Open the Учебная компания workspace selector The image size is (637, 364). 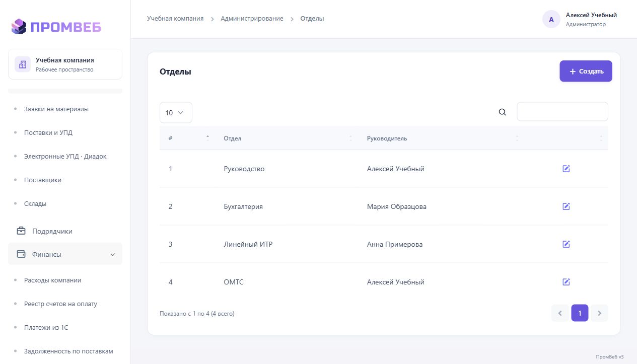65,64
